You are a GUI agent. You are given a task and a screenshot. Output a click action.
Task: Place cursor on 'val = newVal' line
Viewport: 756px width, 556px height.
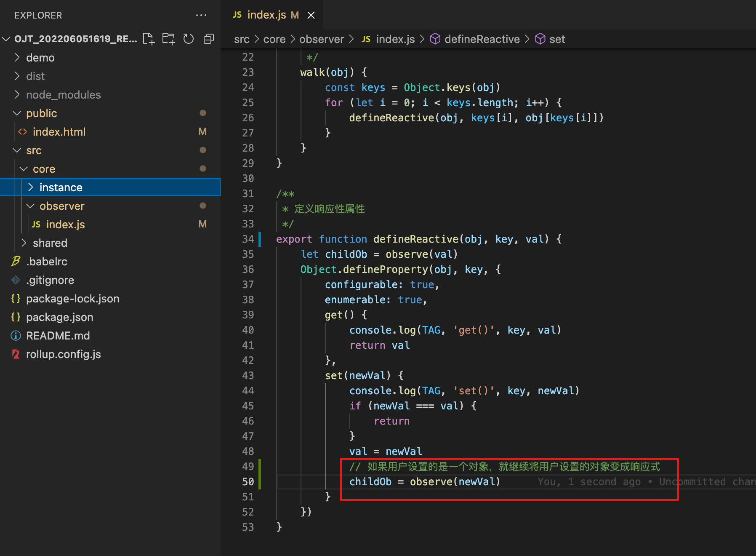(x=386, y=452)
